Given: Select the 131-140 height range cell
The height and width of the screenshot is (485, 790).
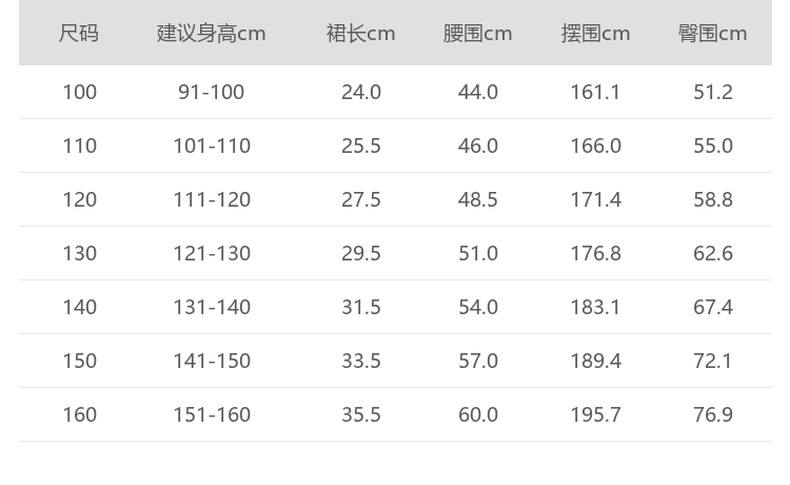Looking at the screenshot, I should (211, 307).
